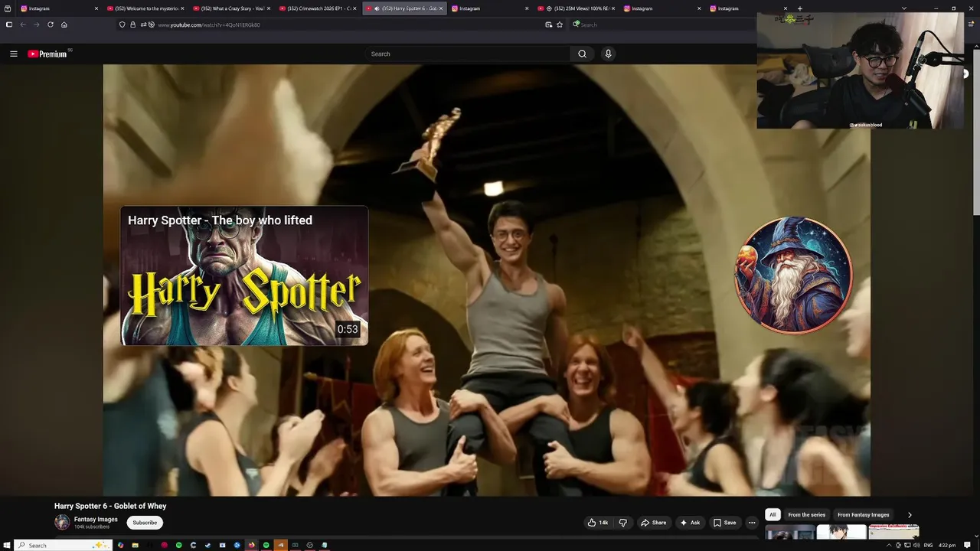Click the Share button

coord(654,523)
